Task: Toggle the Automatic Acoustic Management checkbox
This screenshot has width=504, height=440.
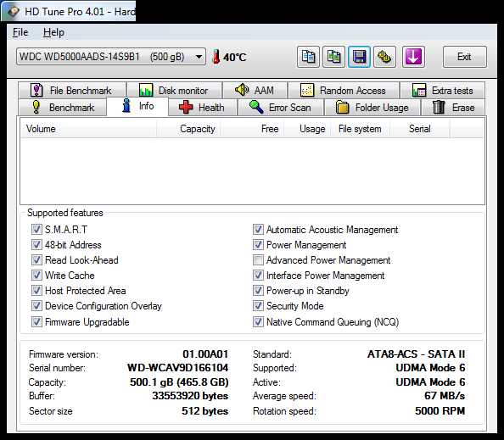Action: pyautogui.click(x=258, y=229)
